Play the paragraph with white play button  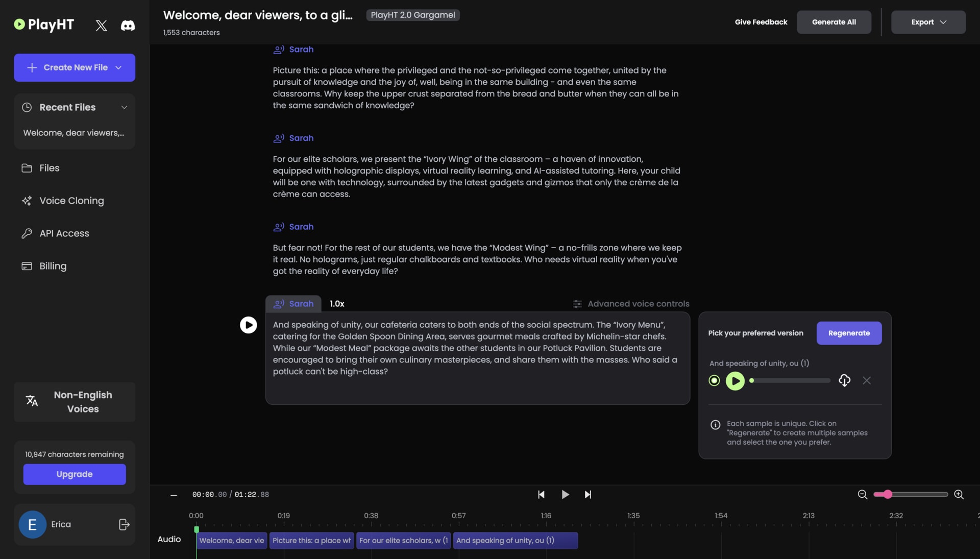[x=248, y=325]
